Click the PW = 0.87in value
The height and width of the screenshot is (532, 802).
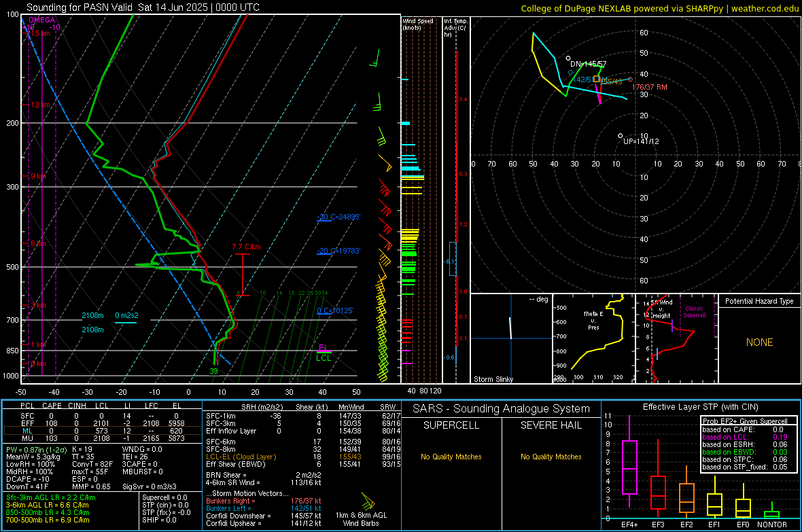[x=36, y=449]
